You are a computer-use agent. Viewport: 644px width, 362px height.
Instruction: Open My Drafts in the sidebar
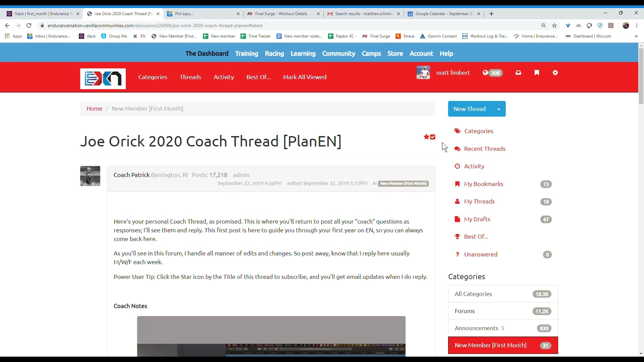pyautogui.click(x=477, y=219)
